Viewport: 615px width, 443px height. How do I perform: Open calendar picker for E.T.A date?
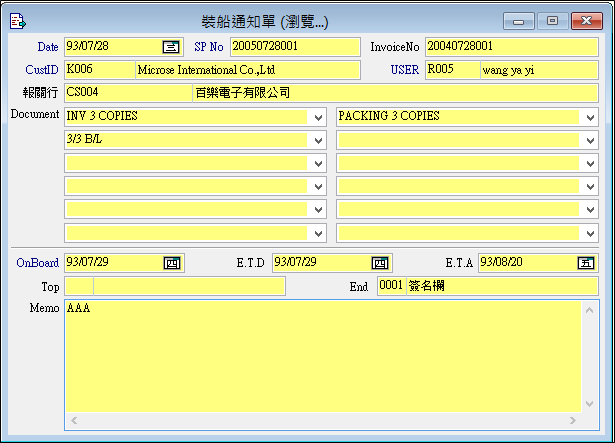click(x=587, y=263)
